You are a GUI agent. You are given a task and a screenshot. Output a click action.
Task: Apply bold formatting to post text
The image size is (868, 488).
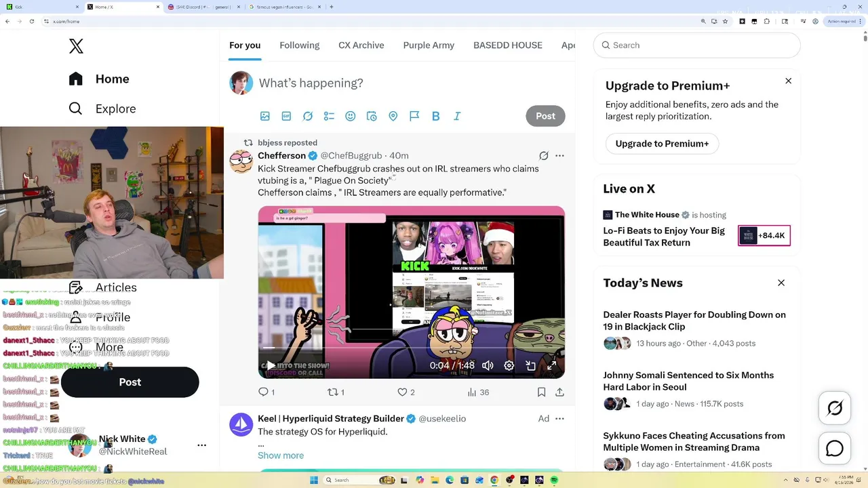click(436, 116)
